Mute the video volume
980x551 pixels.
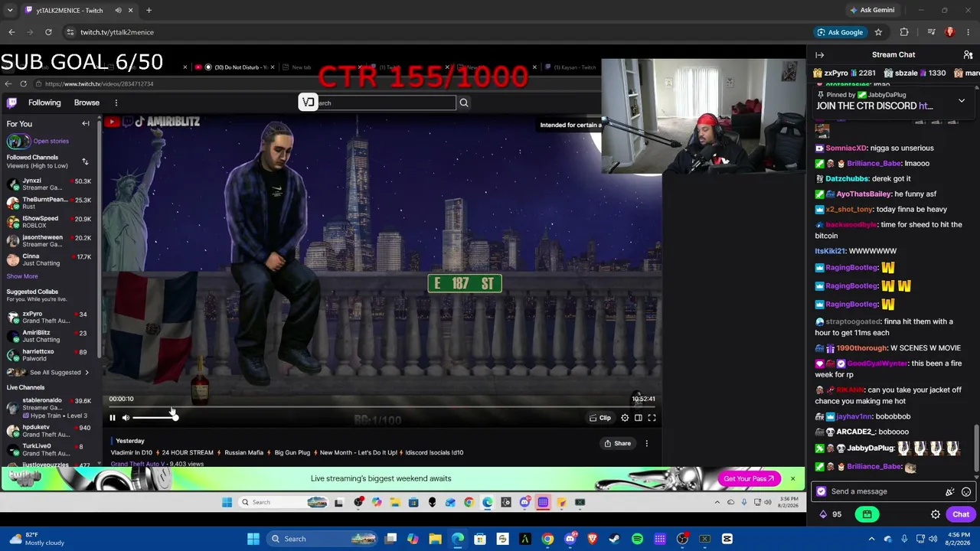126,418
